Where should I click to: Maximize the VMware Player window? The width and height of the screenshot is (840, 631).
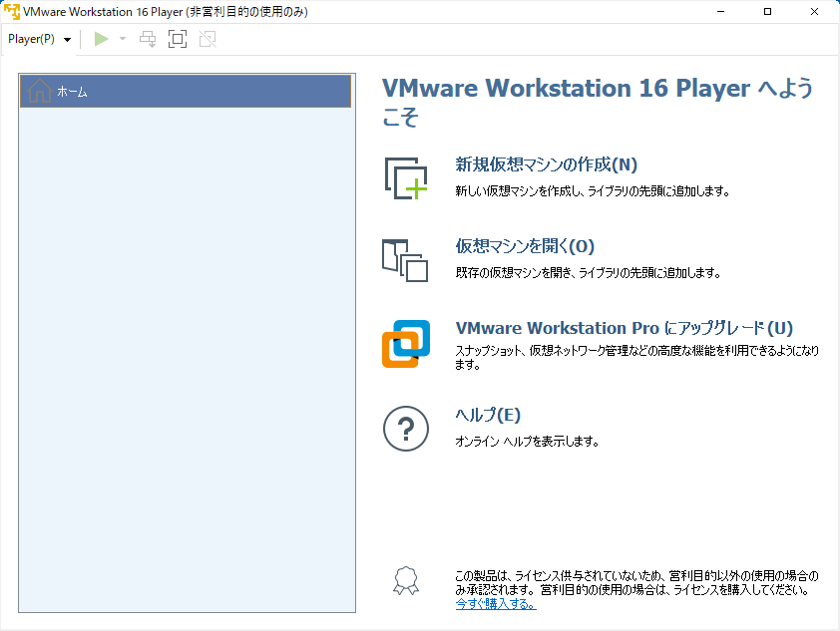[x=767, y=12]
